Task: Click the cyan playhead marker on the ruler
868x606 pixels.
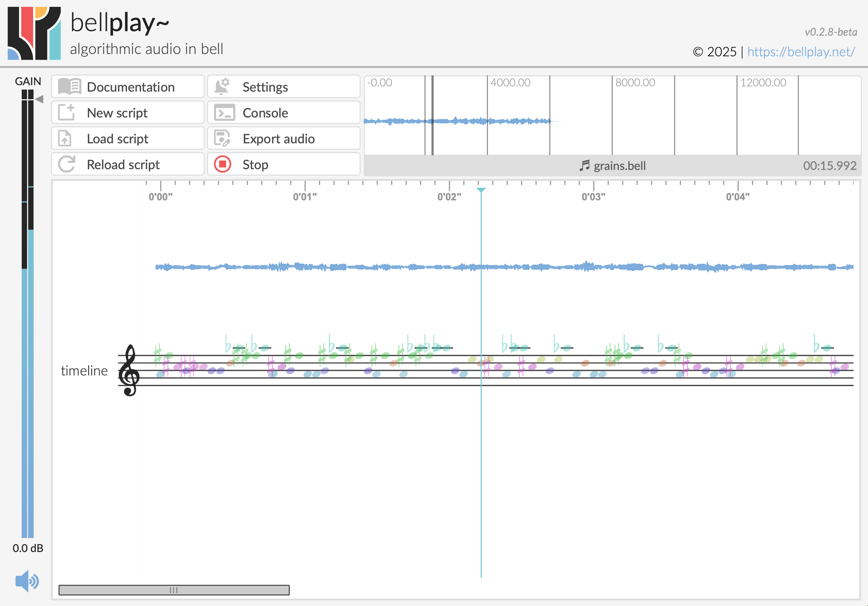Action: (x=481, y=190)
